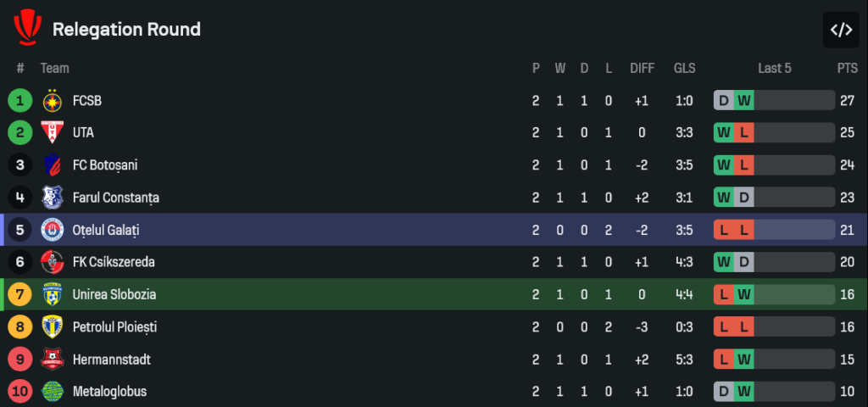Click FCSB's green W form badge
868x407 pixels.
(743, 101)
